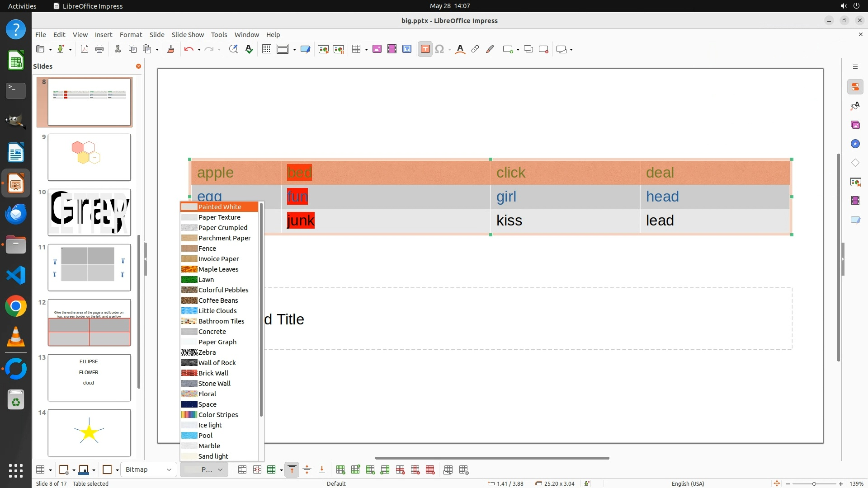Close the Slides panel

pyautogui.click(x=138, y=66)
